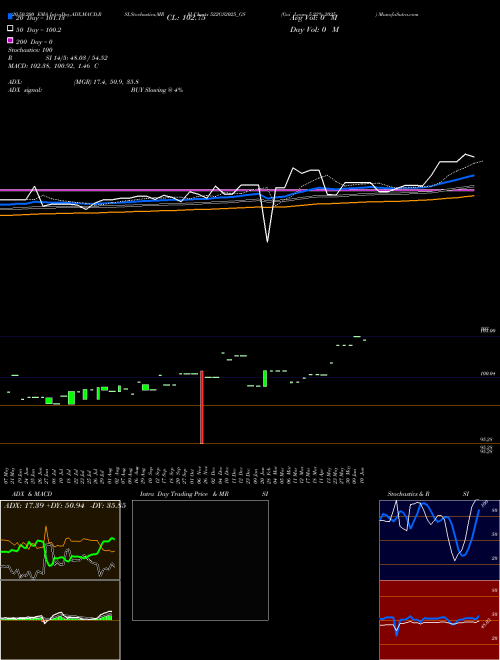Viewport: 500px width, 660px height.
Task: Click the '100.04' price axis label
Action: coord(488,373)
